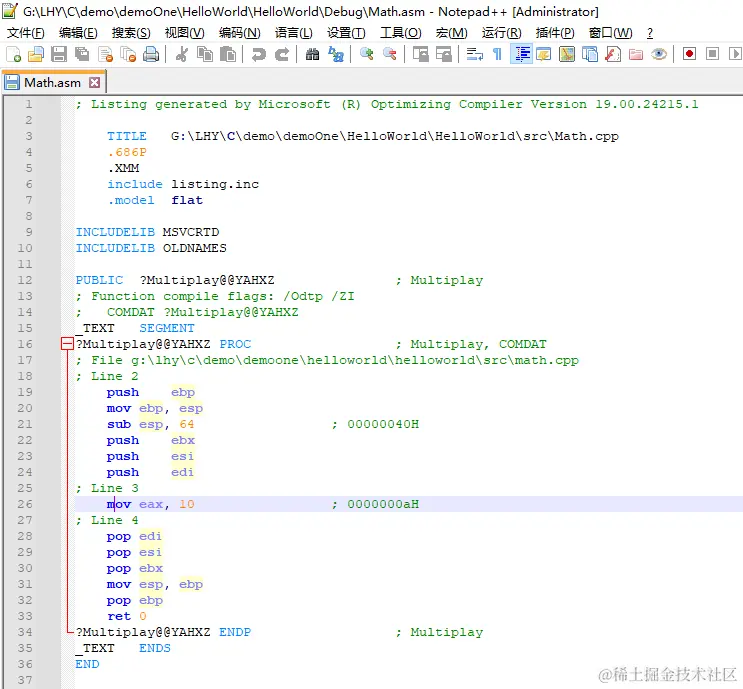Screen dimensions: 743x689
Task: Click the Close All documents toolbar icon
Action: click(128, 54)
